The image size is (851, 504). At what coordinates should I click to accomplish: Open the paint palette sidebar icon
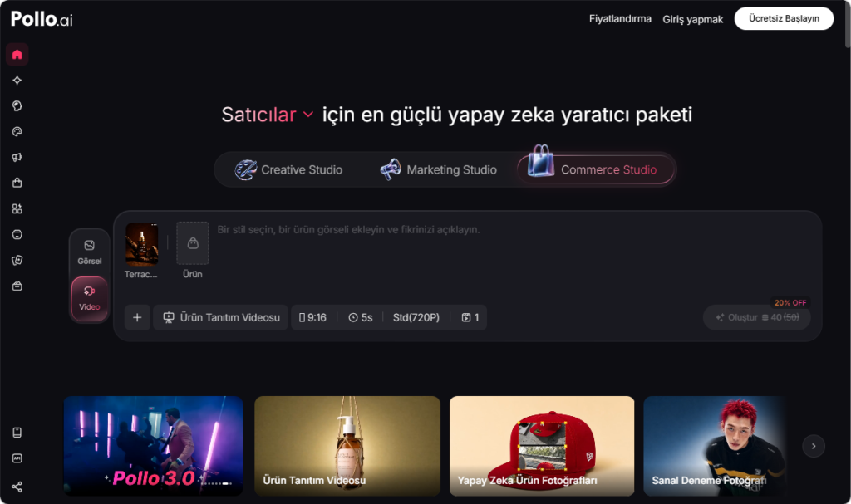[x=17, y=131]
